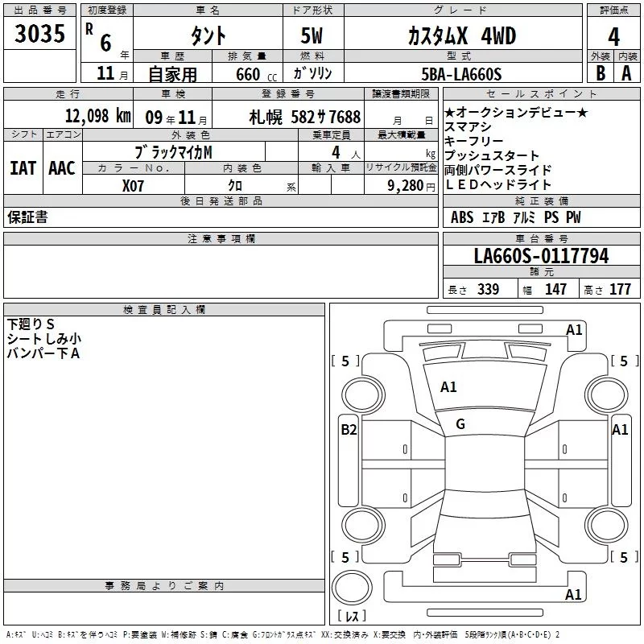Select the chassis number LA660S-0117794
The width and height of the screenshot is (644, 644).
coord(541,257)
